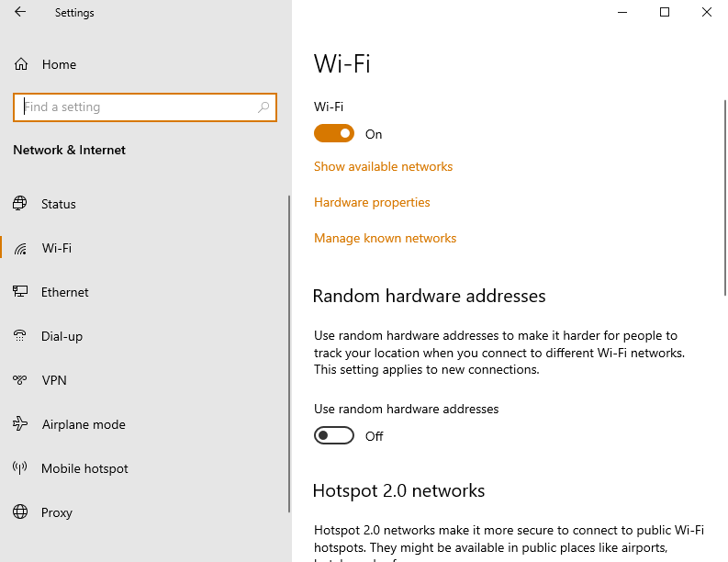Enable random hardware addresses toggle
This screenshot has width=728, height=562.
tap(334, 436)
